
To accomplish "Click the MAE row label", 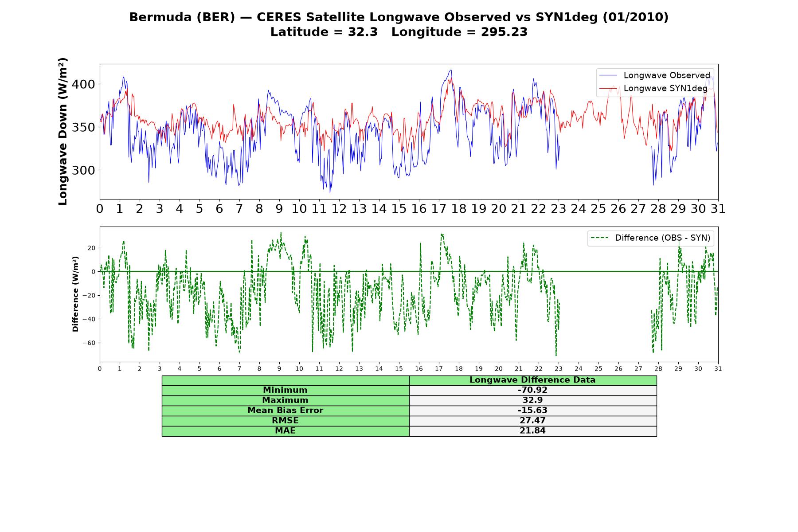I will pyautogui.click(x=285, y=431).
